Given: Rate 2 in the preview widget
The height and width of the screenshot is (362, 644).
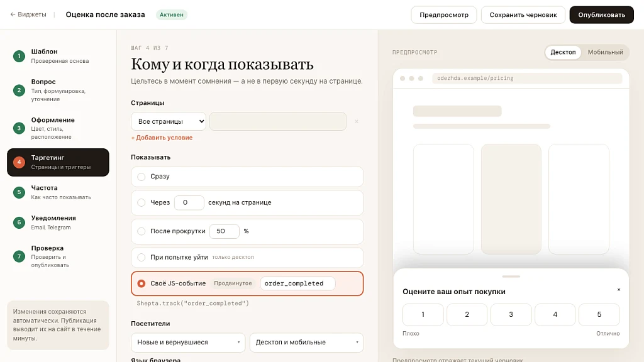Looking at the screenshot, I should (x=467, y=314).
